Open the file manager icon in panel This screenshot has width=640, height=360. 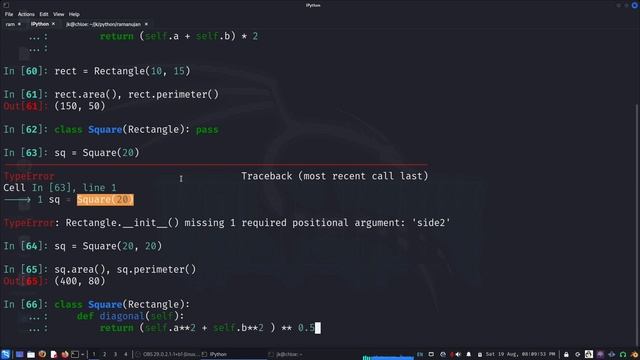pyautogui.click(x=31, y=354)
